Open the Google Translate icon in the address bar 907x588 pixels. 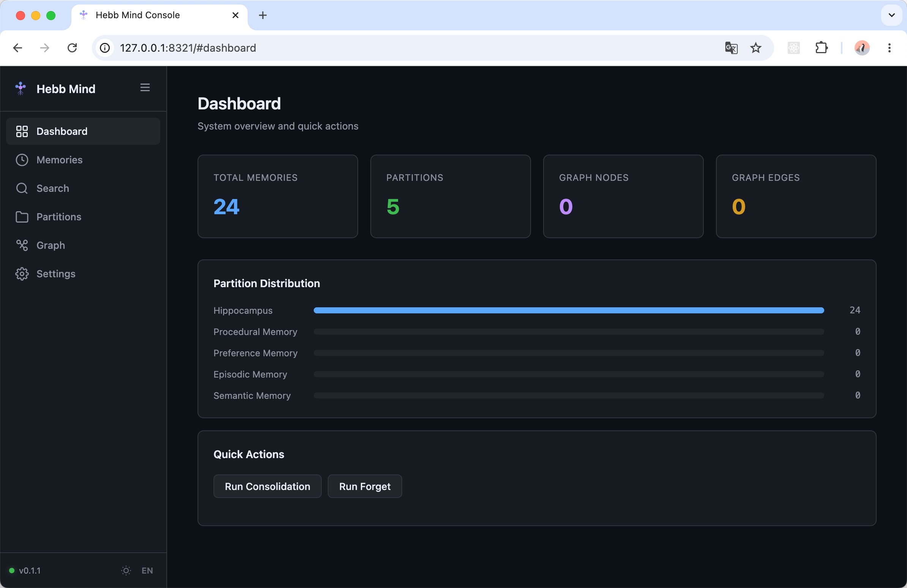731,48
